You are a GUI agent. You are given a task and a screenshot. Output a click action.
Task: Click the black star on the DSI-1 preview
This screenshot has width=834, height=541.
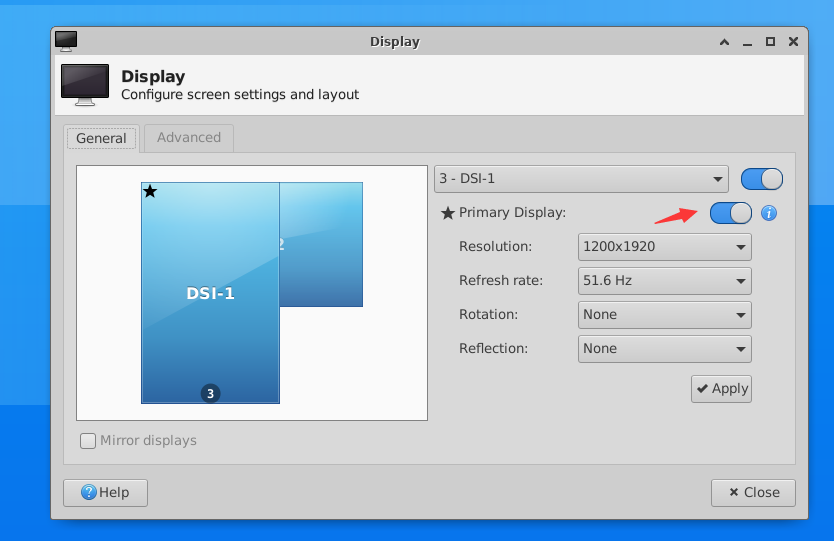[150, 191]
